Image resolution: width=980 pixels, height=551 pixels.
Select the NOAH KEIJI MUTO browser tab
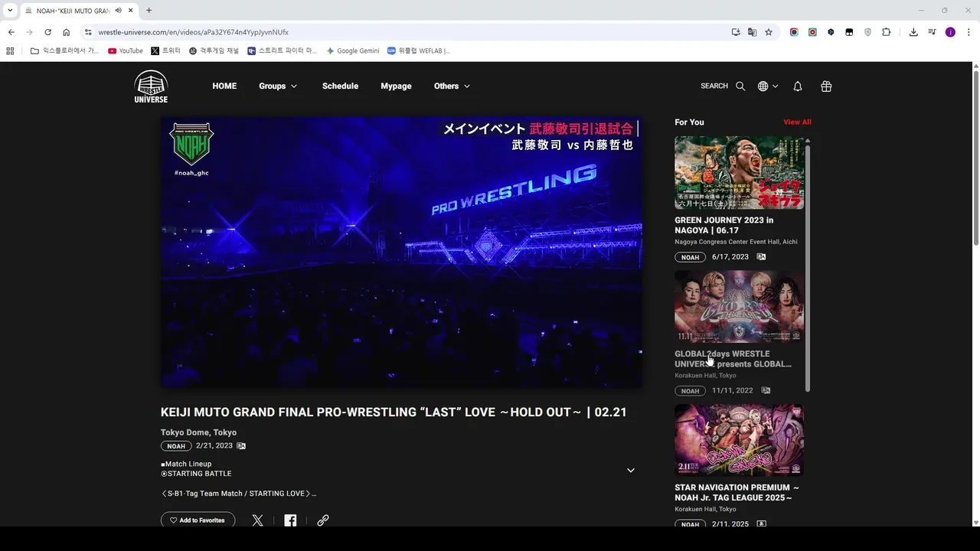click(79, 11)
